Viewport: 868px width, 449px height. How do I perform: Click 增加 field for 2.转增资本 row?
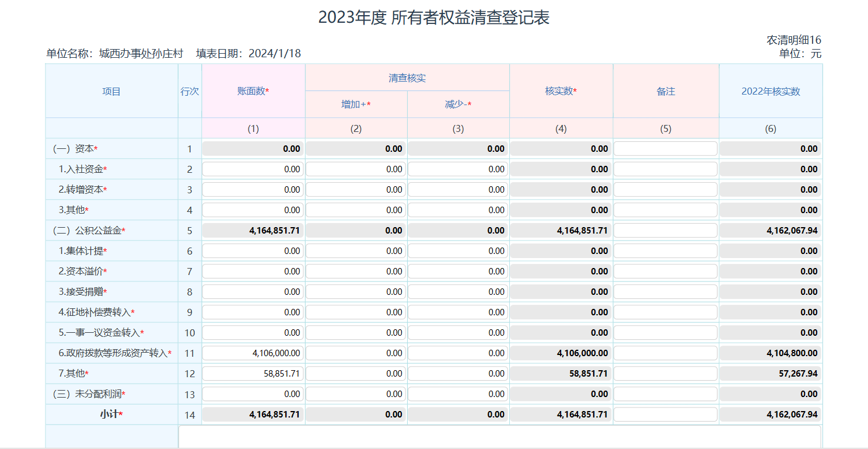(x=356, y=190)
